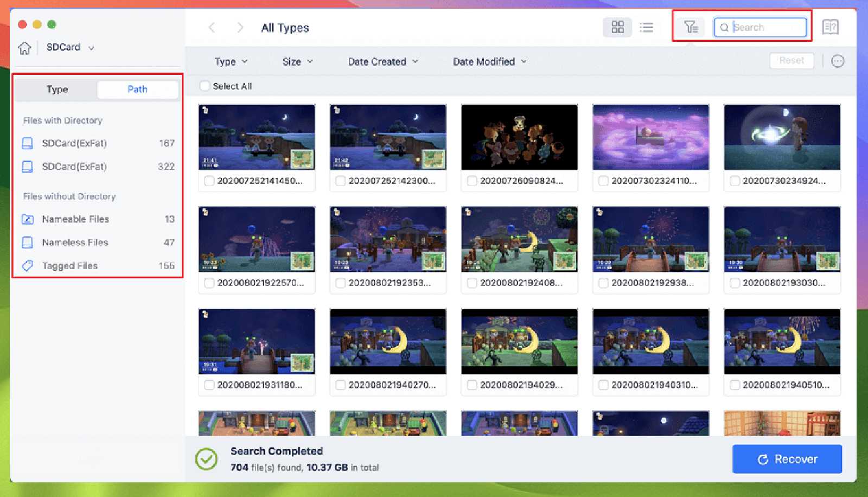Go forward with the right arrow
Viewport: 868px width, 497px height.
pos(240,28)
